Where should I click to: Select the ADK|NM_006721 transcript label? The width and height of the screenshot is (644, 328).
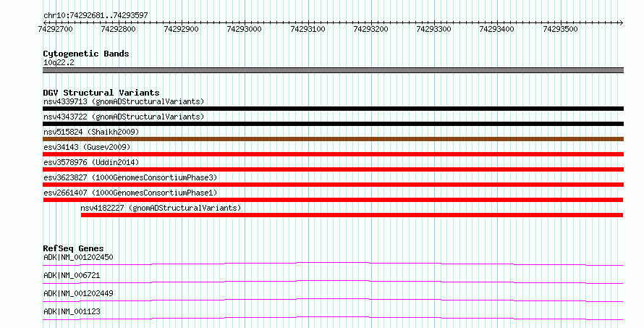click(72, 275)
